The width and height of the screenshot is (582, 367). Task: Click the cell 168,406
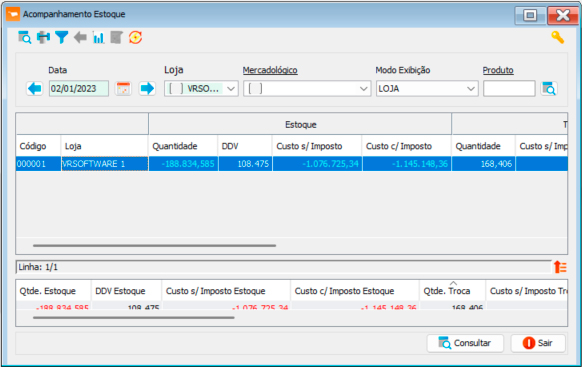(484, 164)
